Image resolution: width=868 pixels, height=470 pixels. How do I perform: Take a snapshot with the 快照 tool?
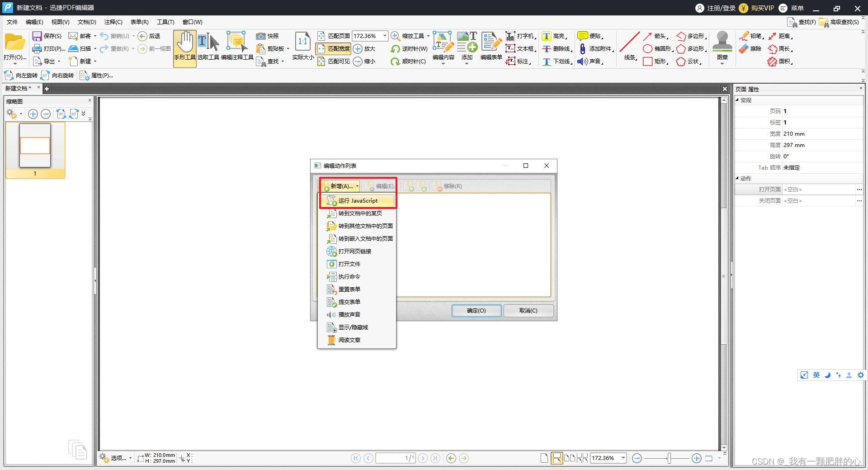click(268, 36)
